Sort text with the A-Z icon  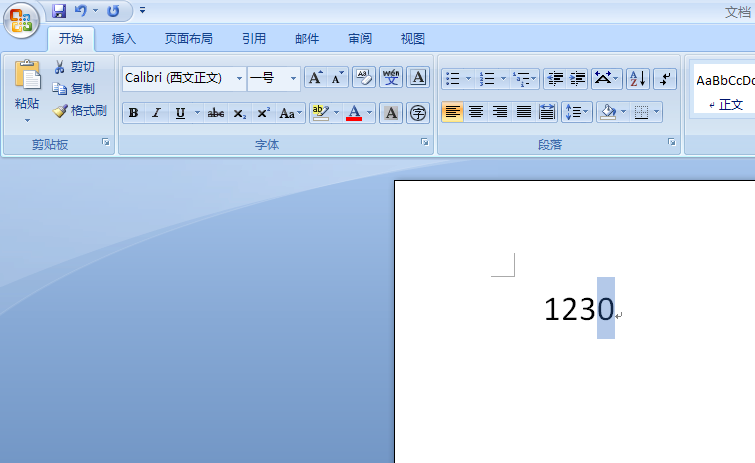coord(638,78)
